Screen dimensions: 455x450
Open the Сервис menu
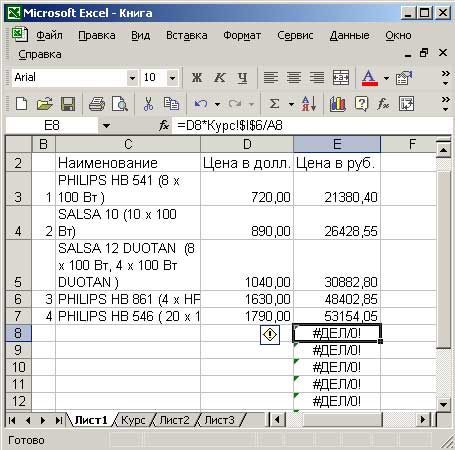pyautogui.click(x=295, y=35)
